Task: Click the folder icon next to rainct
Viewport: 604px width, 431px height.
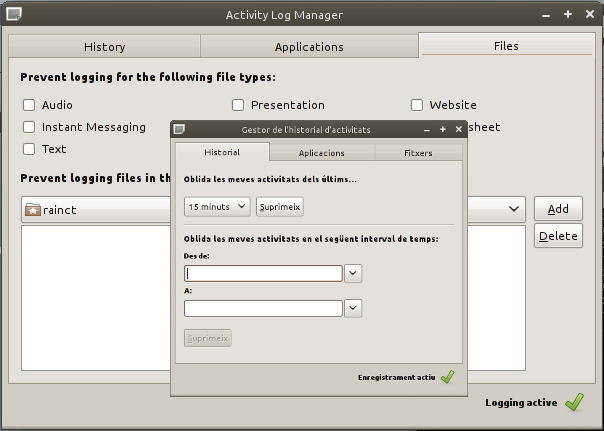Action: pyautogui.click(x=33, y=209)
